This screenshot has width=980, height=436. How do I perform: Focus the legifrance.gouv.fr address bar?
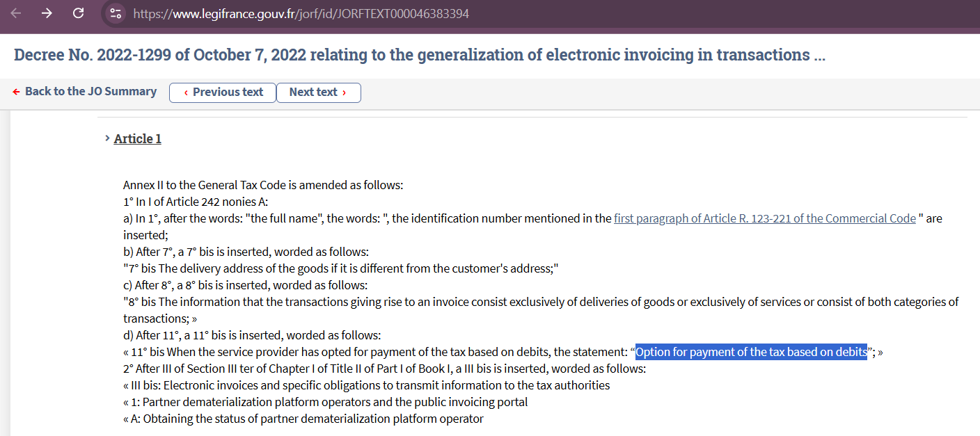[301, 13]
